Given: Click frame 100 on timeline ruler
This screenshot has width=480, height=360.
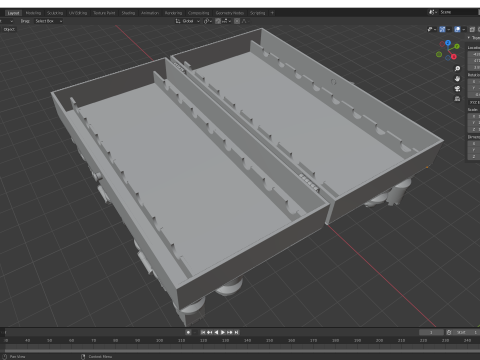Looking at the screenshot, I should tap(159, 340).
